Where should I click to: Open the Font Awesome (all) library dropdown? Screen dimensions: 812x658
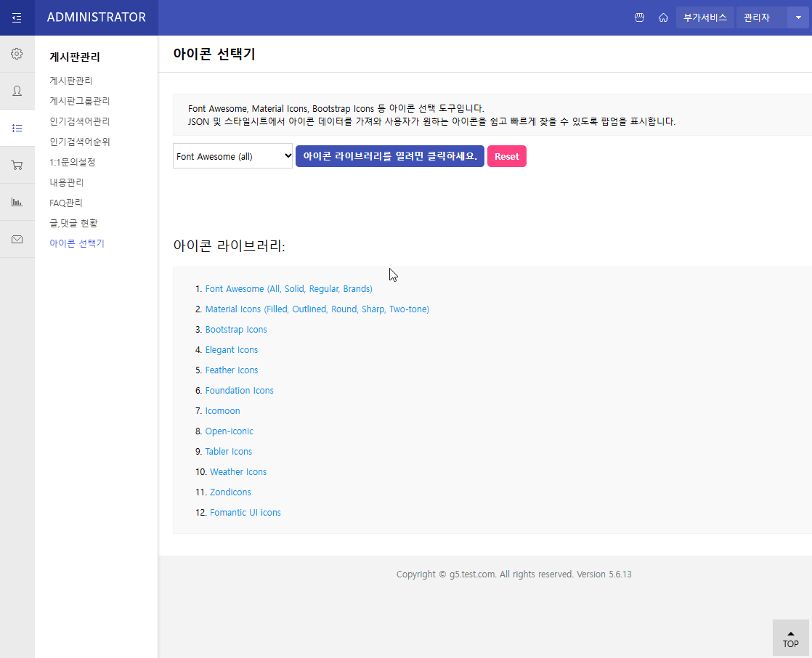click(x=232, y=155)
